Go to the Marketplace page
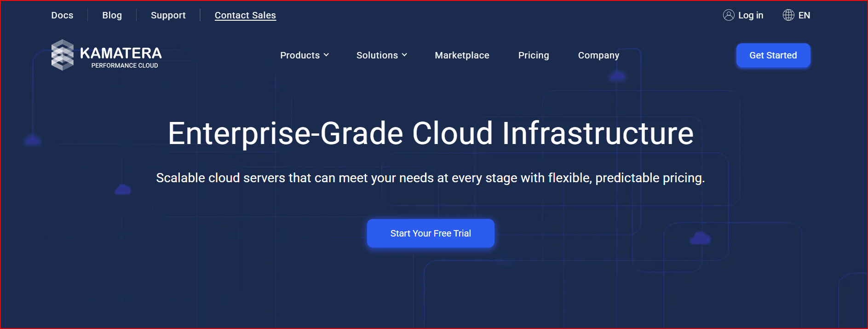This screenshot has width=868, height=329. coord(462,55)
